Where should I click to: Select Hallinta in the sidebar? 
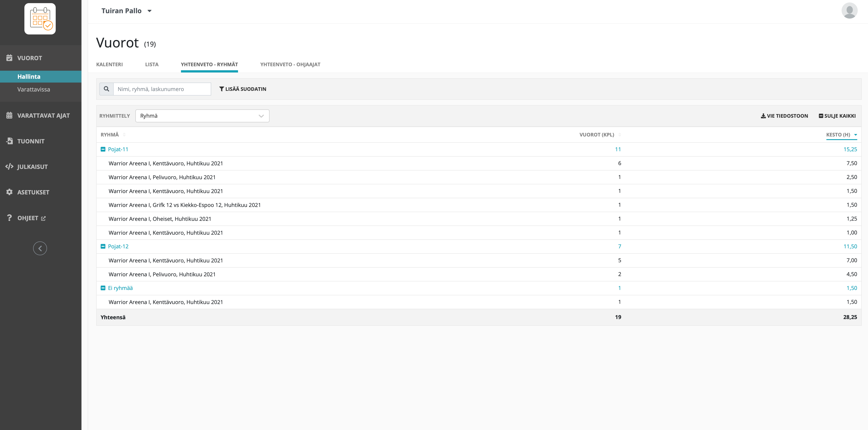pos(41,77)
